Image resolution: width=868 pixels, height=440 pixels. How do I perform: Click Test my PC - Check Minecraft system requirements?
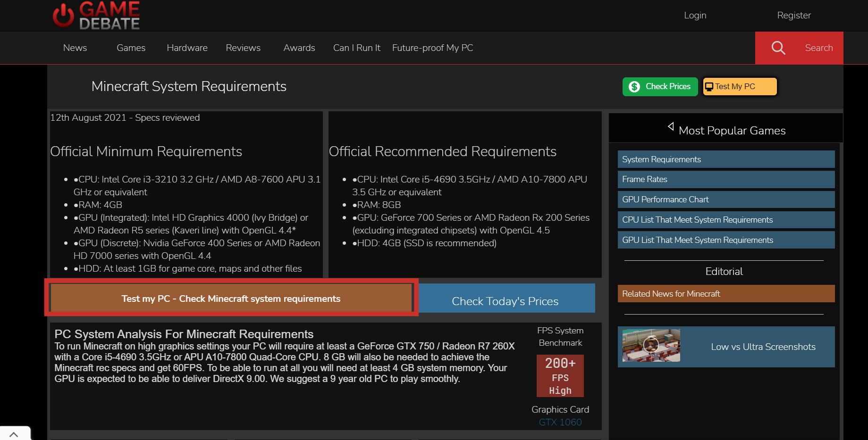231,299
